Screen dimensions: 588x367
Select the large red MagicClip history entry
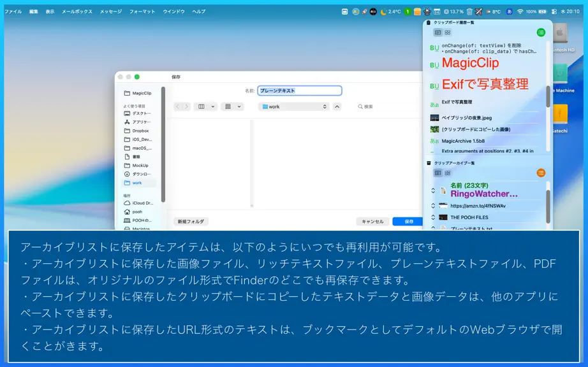pyautogui.click(x=470, y=63)
